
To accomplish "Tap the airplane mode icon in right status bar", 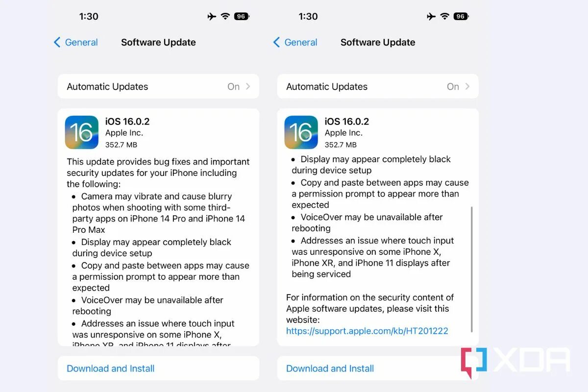I will (431, 16).
